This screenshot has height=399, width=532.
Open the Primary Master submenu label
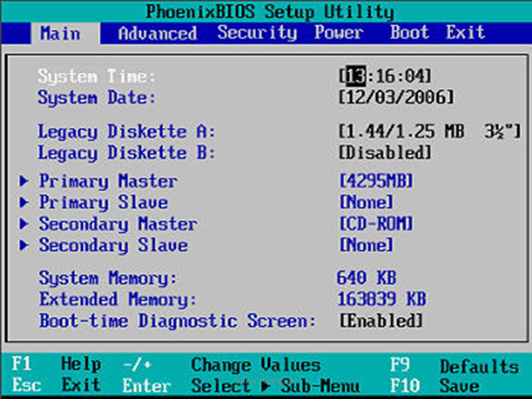coord(108,181)
